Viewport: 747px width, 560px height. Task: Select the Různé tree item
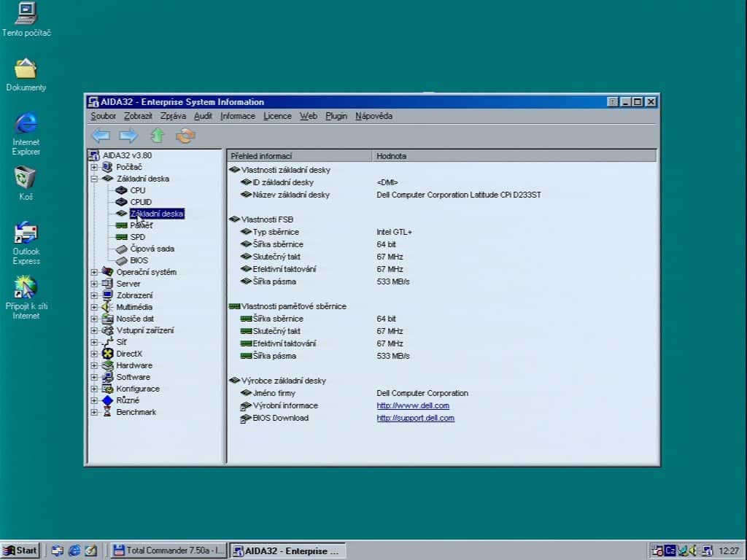128,400
